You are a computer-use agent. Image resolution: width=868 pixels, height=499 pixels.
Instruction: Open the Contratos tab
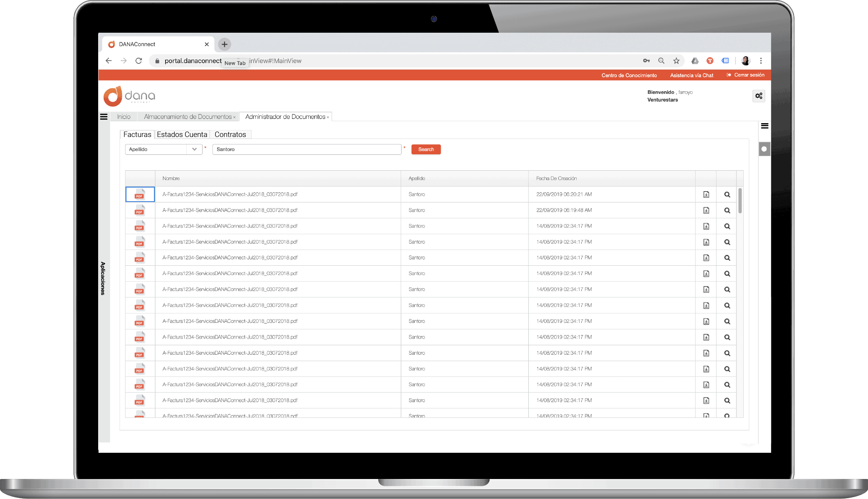[x=230, y=134]
